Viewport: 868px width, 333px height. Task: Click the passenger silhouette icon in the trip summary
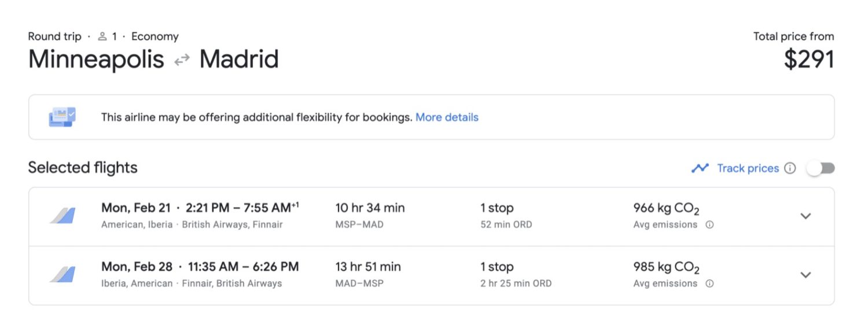(101, 36)
